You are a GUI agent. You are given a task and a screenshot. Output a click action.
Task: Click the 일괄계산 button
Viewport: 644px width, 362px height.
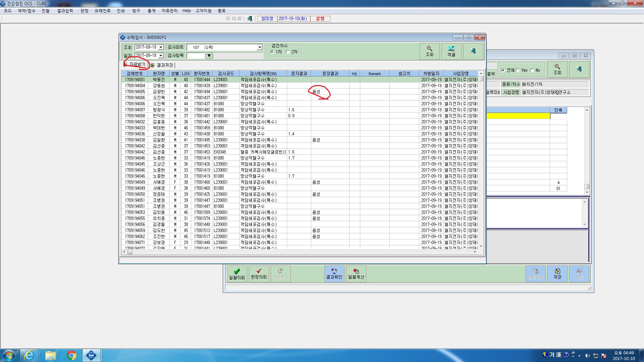[356, 274]
